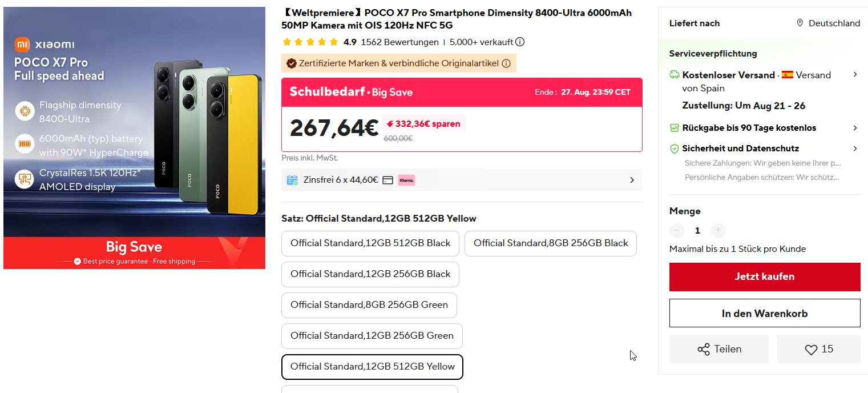Select the 12GB 512GB Black variant

(x=370, y=243)
